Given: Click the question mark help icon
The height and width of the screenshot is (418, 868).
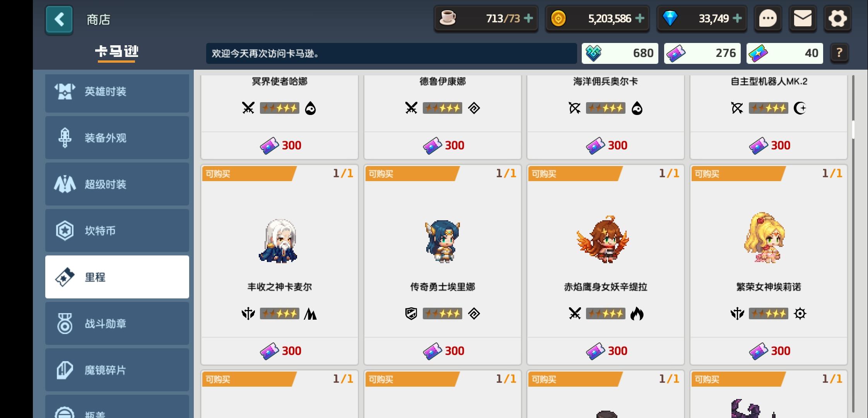Looking at the screenshot, I should tap(839, 53).
